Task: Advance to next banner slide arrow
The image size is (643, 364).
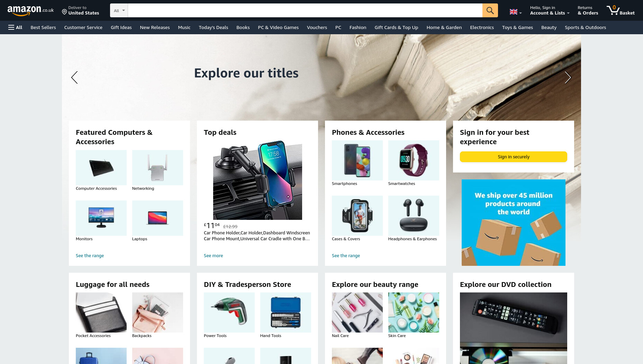Action: (568, 77)
